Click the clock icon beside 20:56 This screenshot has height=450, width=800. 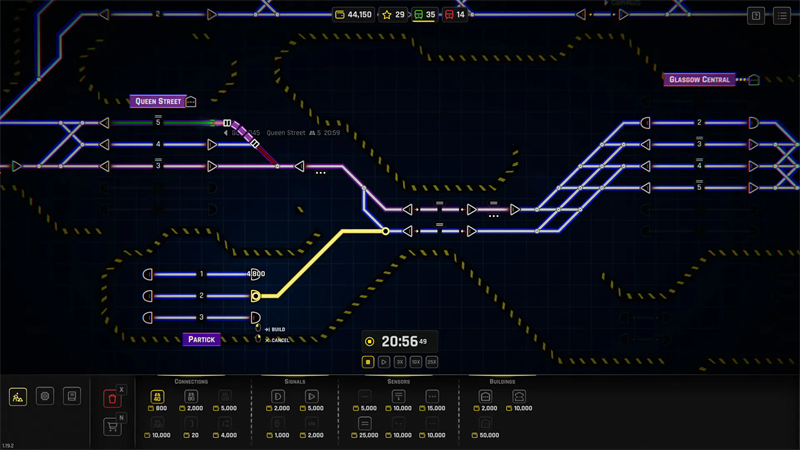tap(370, 342)
